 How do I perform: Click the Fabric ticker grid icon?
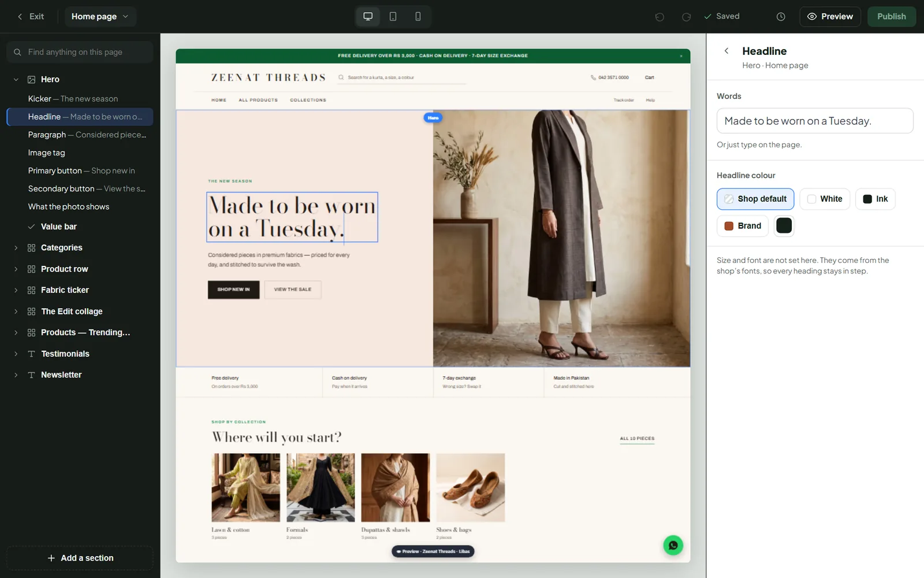[32, 290]
